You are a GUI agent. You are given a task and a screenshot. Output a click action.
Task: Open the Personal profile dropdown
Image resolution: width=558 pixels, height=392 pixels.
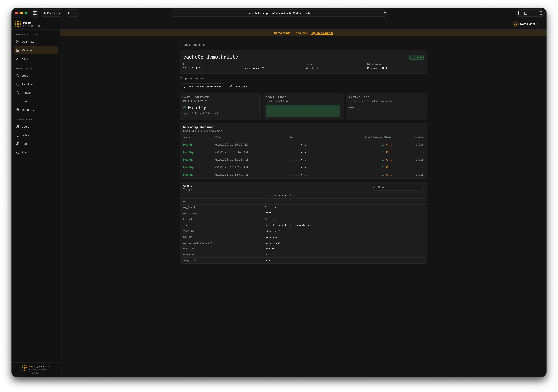point(52,13)
